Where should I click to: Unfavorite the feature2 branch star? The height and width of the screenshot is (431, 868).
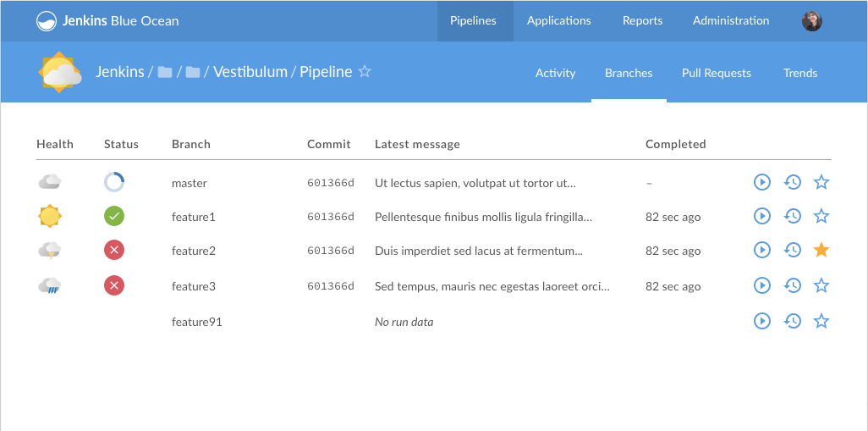point(821,250)
